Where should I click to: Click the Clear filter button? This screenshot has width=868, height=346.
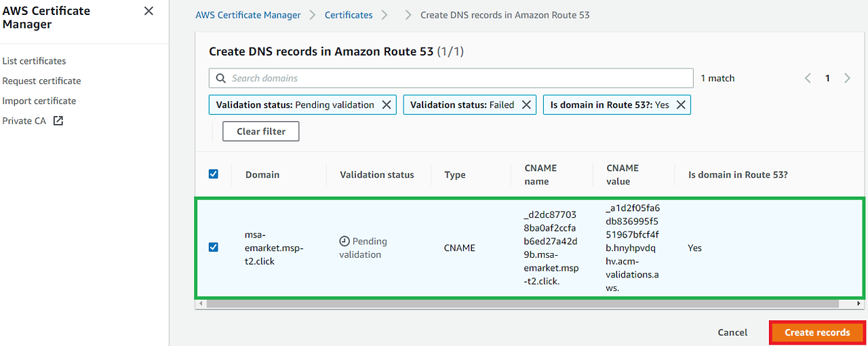click(261, 132)
